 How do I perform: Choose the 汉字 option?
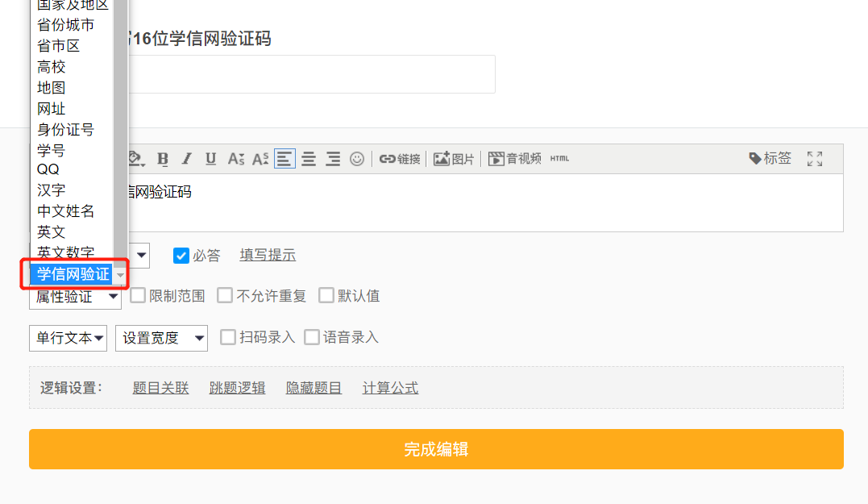click(x=52, y=190)
